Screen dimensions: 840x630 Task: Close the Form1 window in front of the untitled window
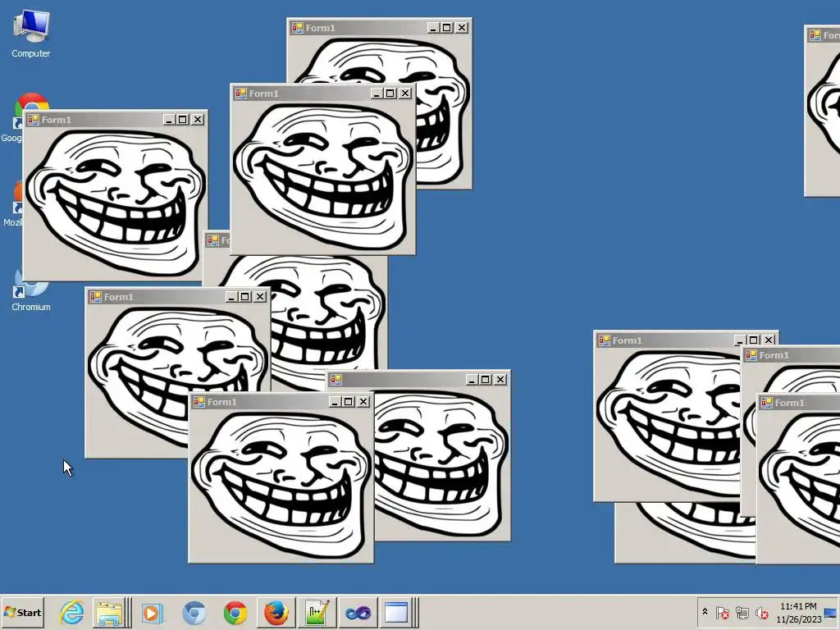coord(363,402)
